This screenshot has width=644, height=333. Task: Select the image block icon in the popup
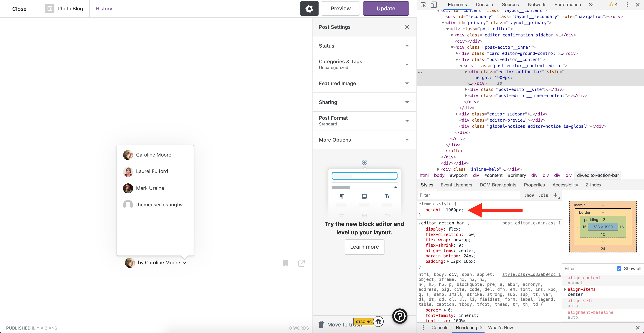(364, 196)
